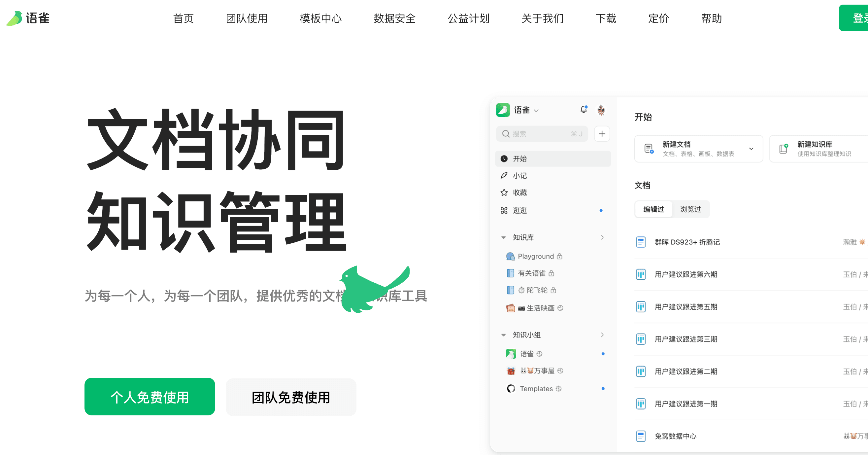Open document 群晖 DS923+ 折腾记
Viewport: 868px width, 455px height.
coord(687,242)
